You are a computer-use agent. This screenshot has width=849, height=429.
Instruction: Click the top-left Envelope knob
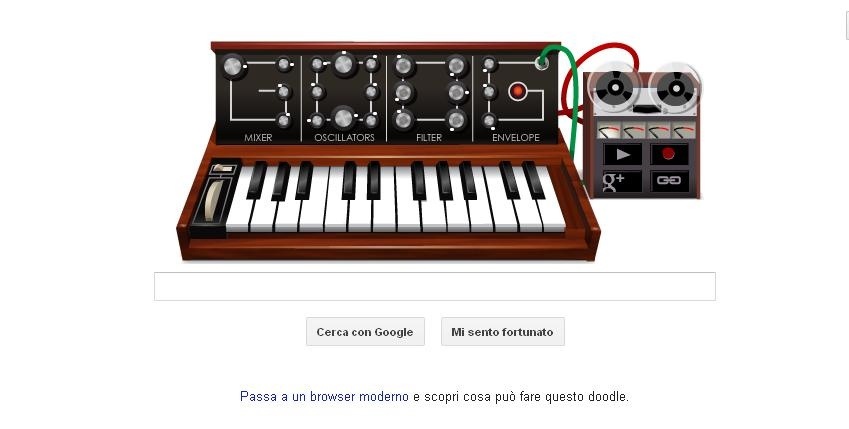(x=489, y=64)
